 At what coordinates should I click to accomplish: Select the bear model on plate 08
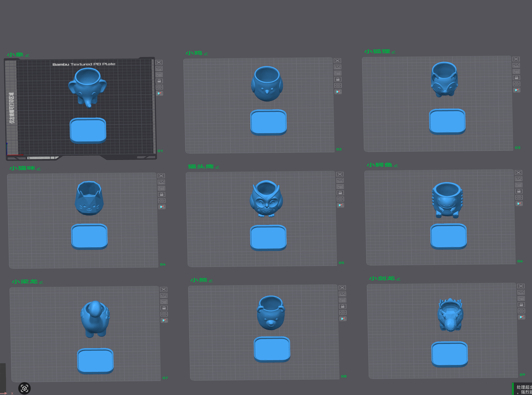point(271,313)
